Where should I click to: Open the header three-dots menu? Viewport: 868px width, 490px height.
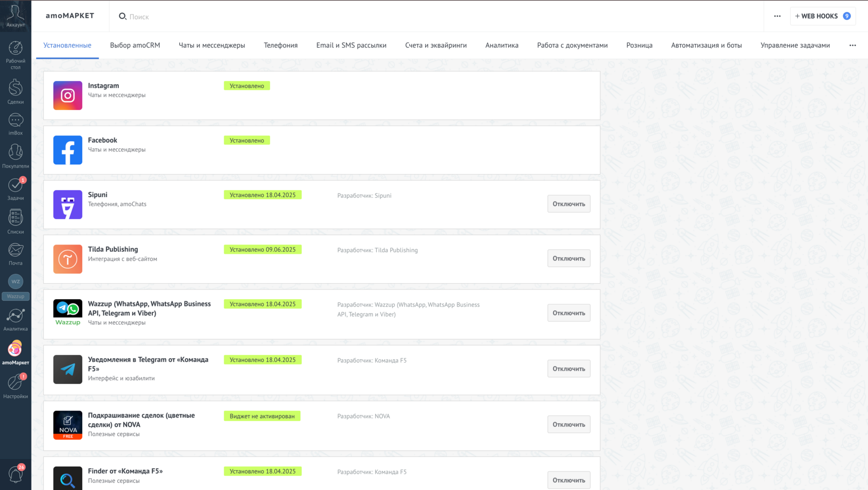click(777, 16)
